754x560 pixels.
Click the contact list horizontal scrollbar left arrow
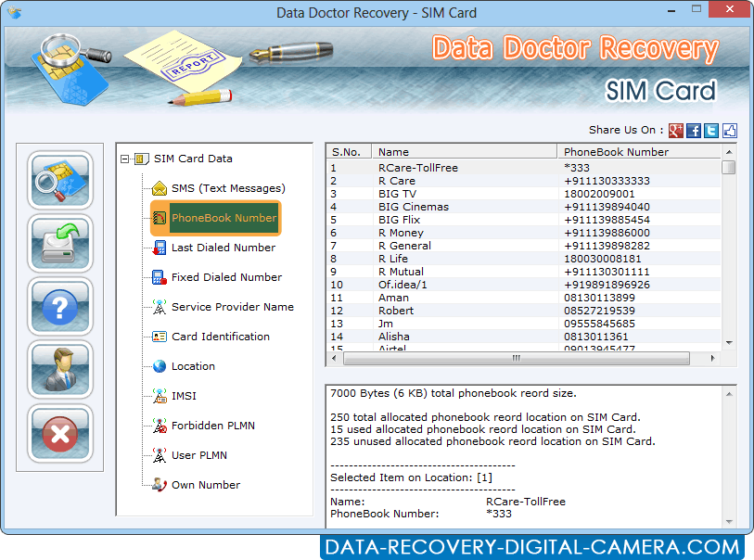tap(334, 358)
